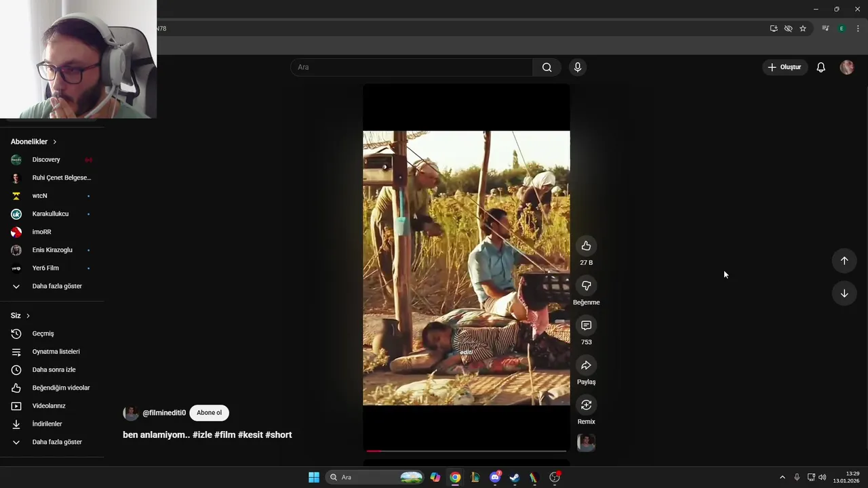Open the @filminediti0 channel avatar
Screen dimensions: 868x488
tap(131, 413)
